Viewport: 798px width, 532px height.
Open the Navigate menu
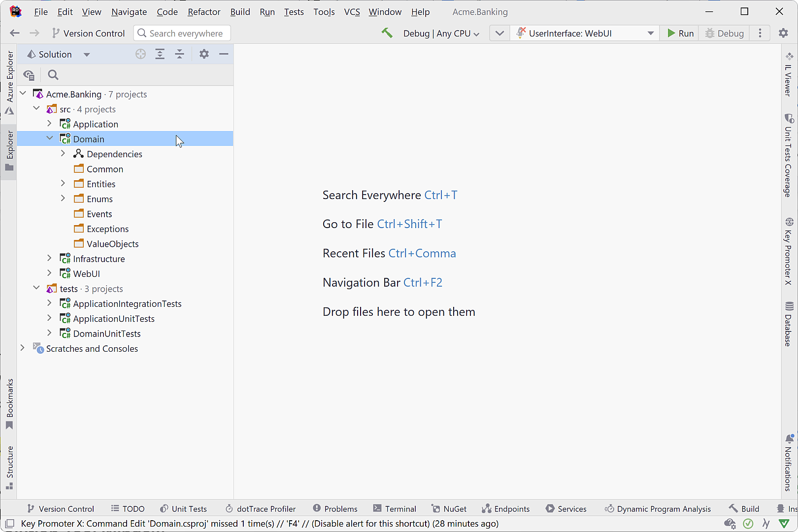[129, 12]
